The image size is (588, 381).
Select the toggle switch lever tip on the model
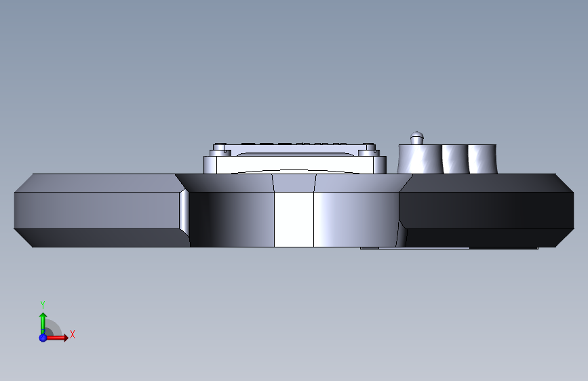(416, 138)
